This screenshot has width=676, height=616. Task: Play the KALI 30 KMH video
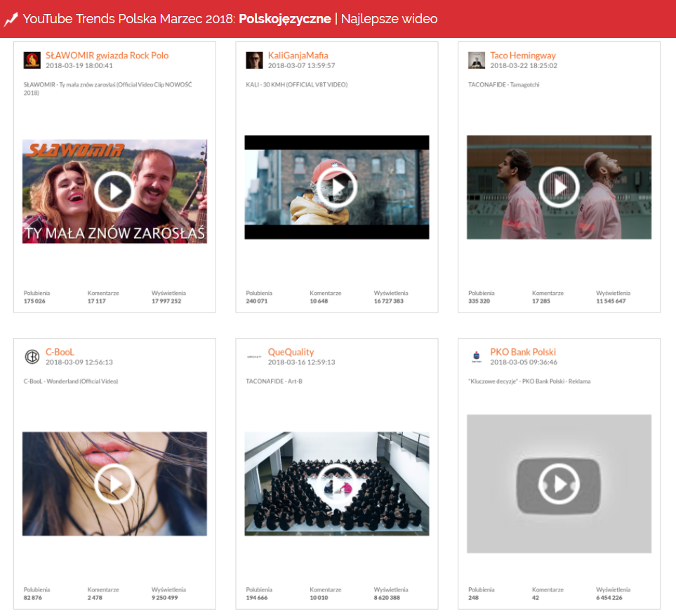pos(336,187)
